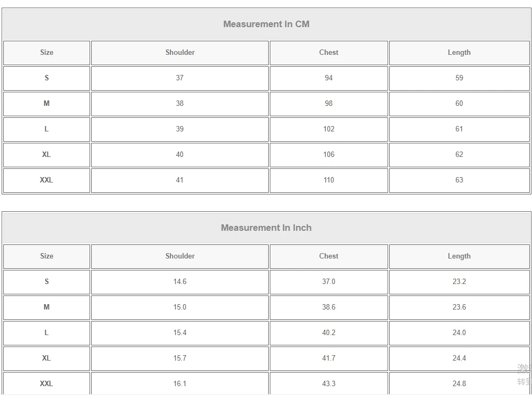Click the length value 24.0 for size L
Viewport: 532px width, 397px height.
[x=459, y=333]
